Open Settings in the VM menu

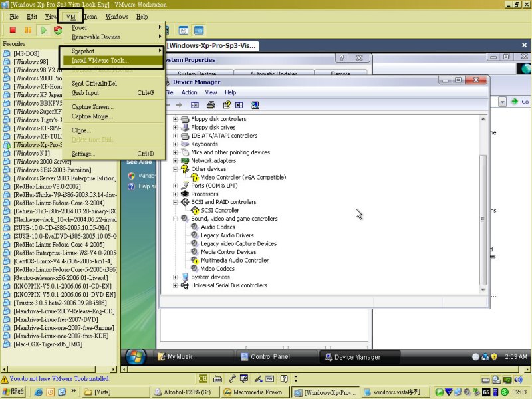click(x=112, y=154)
